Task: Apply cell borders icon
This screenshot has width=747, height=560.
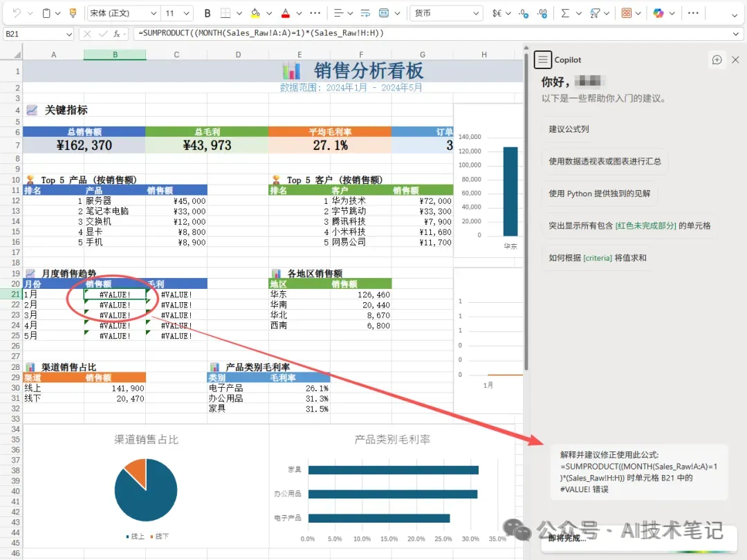Action: pos(225,13)
